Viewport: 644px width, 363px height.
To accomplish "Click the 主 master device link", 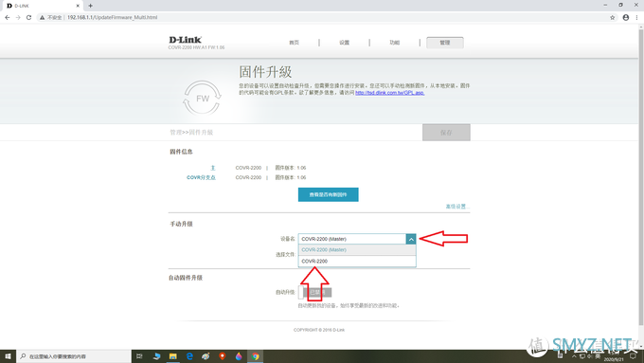I will click(213, 168).
